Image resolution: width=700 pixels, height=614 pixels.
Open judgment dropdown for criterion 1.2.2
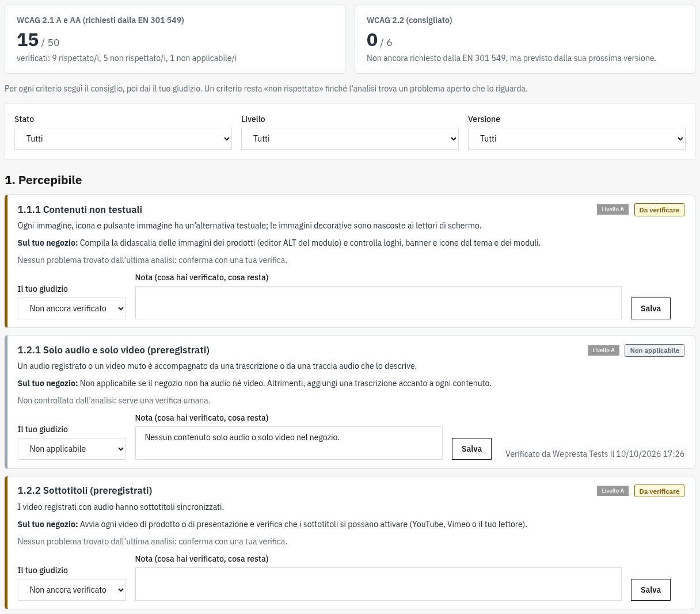71,590
